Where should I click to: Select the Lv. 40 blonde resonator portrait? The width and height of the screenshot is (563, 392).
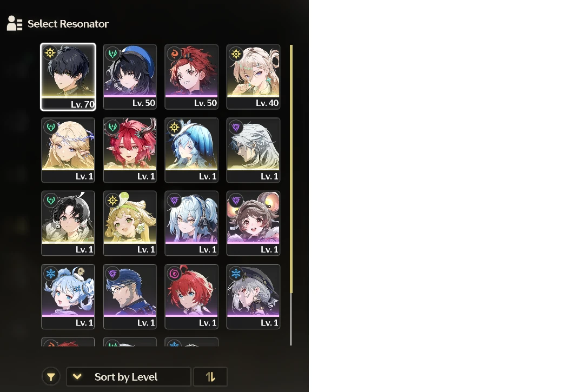point(253,77)
